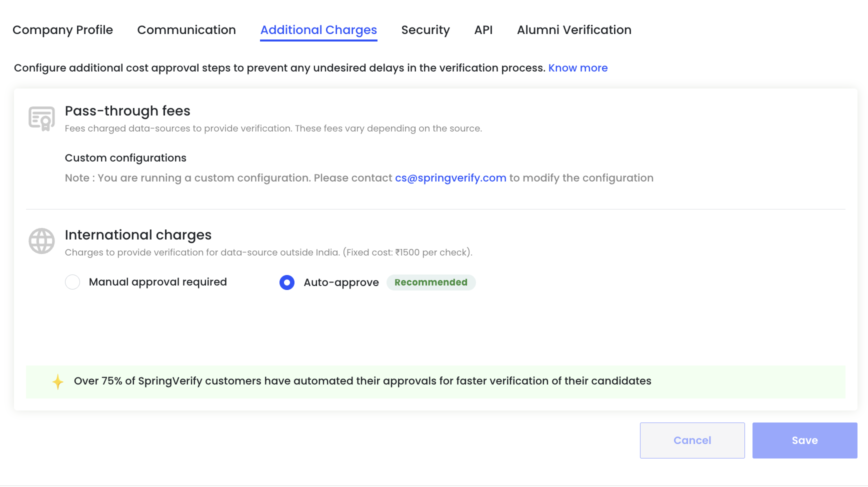Viewport: 868px width, 487px height.
Task: Click the Pass-through fees certificate icon
Action: tap(41, 118)
